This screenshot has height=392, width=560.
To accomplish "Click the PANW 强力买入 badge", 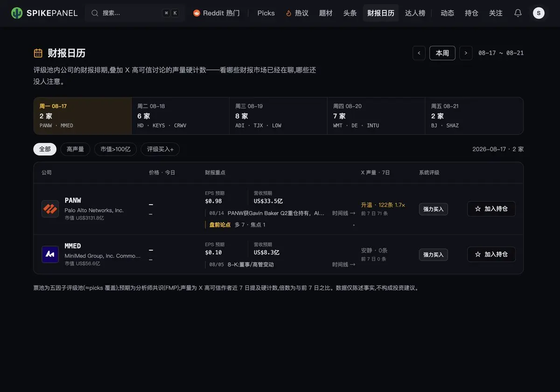I will [x=433, y=209].
